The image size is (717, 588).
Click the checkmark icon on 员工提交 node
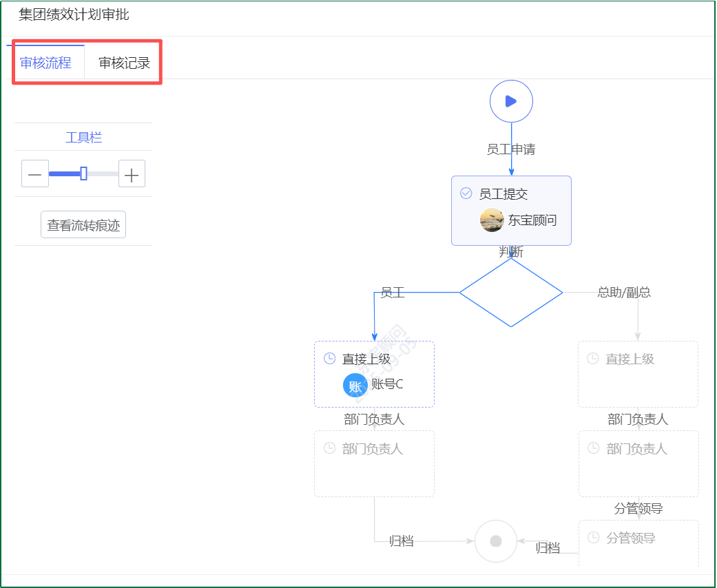point(466,193)
